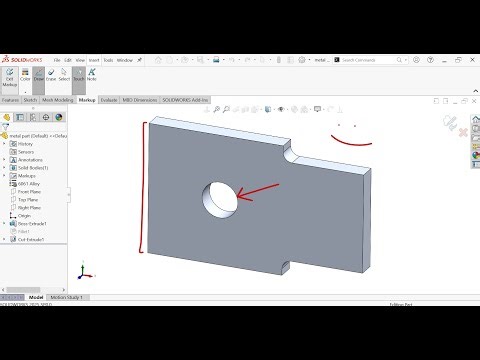Expand the History tree node
The width and height of the screenshot is (480, 360).
(x=4, y=144)
